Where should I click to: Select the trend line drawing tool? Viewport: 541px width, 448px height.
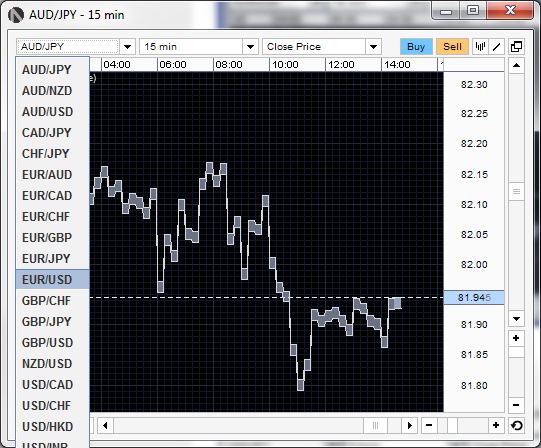click(496, 47)
